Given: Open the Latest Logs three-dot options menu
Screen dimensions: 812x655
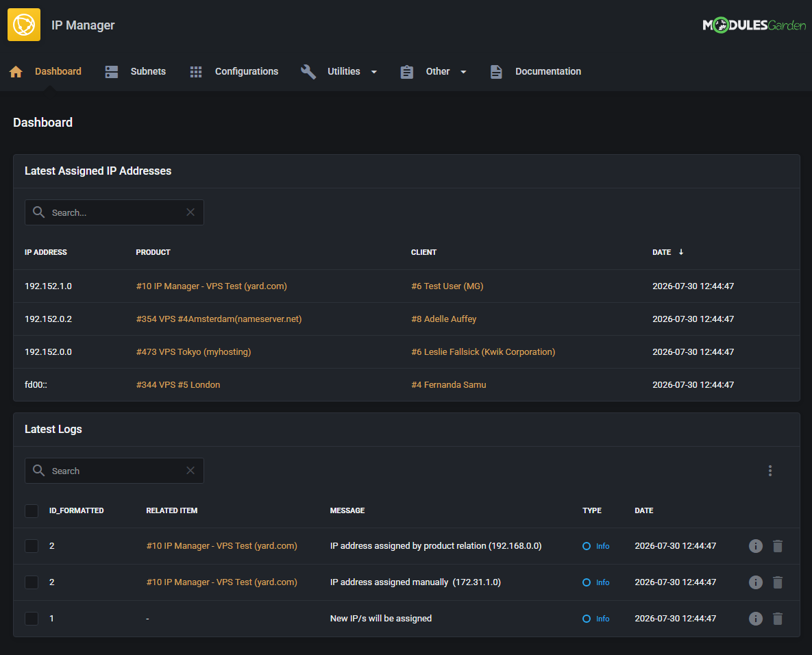Looking at the screenshot, I should point(770,471).
